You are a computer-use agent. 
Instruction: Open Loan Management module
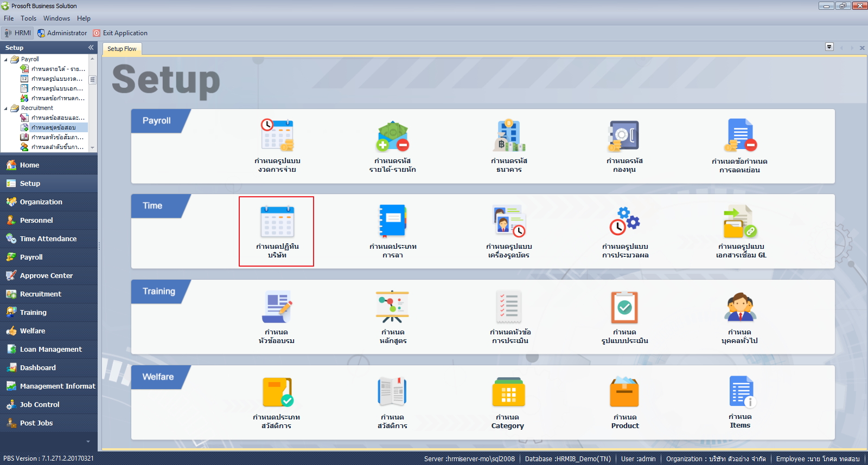pyautogui.click(x=49, y=349)
